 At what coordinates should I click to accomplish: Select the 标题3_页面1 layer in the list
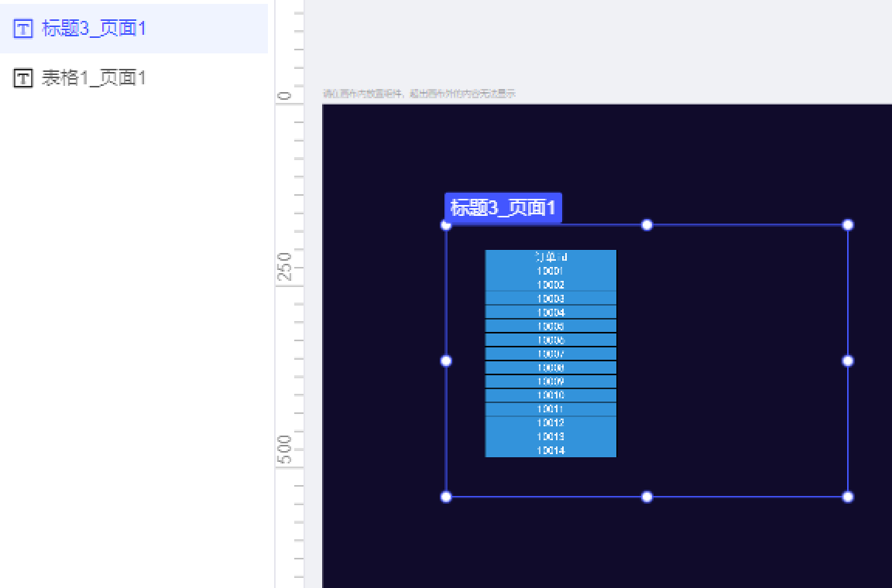click(x=134, y=29)
